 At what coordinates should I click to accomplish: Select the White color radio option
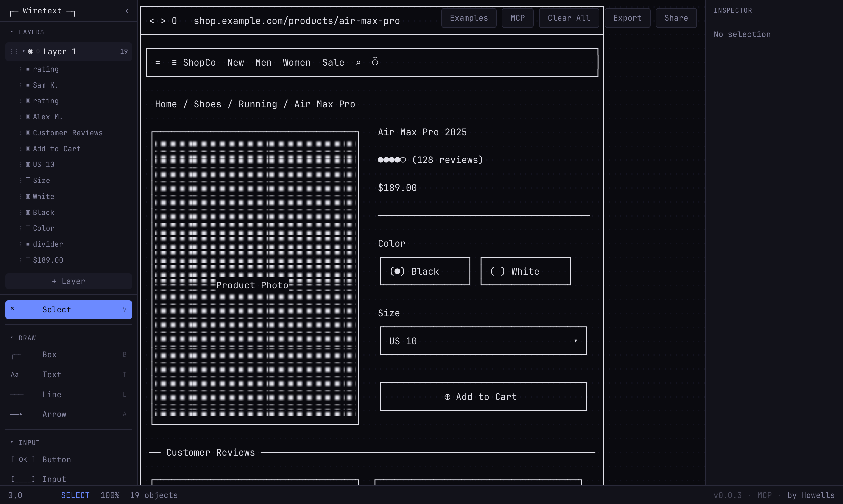[x=525, y=271]
